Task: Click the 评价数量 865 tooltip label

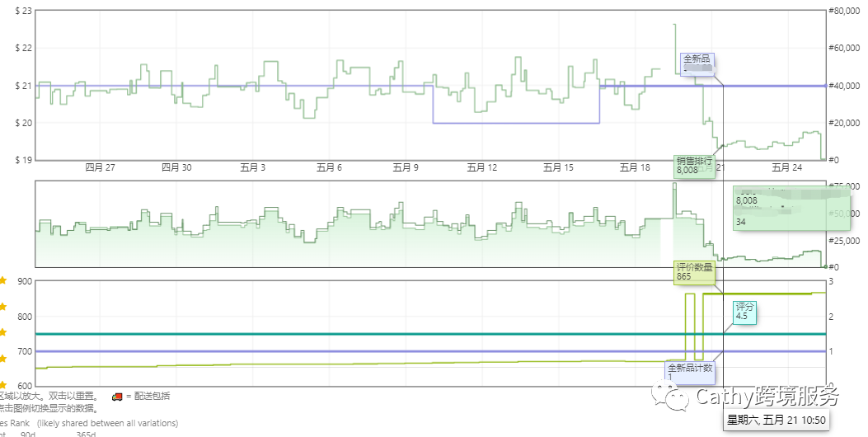Action: (694, 272)
